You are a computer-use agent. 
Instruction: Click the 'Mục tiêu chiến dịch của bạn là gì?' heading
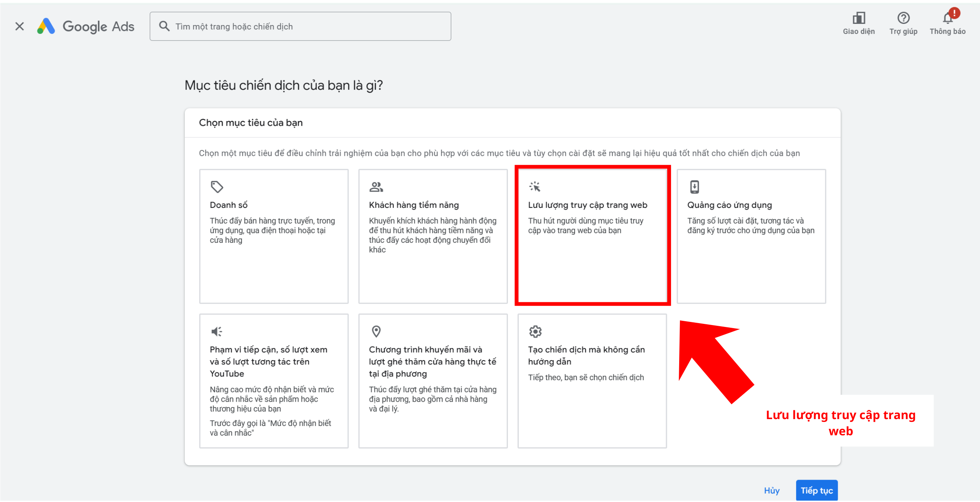283,85
